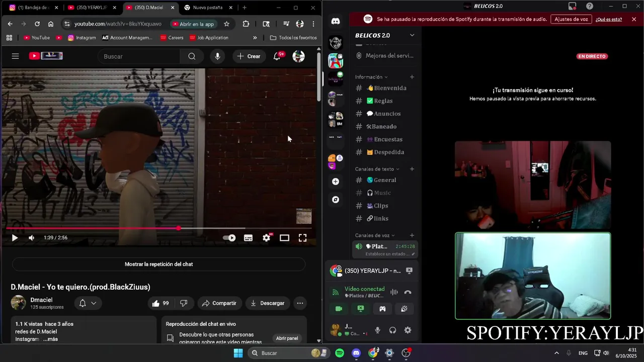Start YouTube voice search microphone
This screenshot has width=644, height=362.
217,56
